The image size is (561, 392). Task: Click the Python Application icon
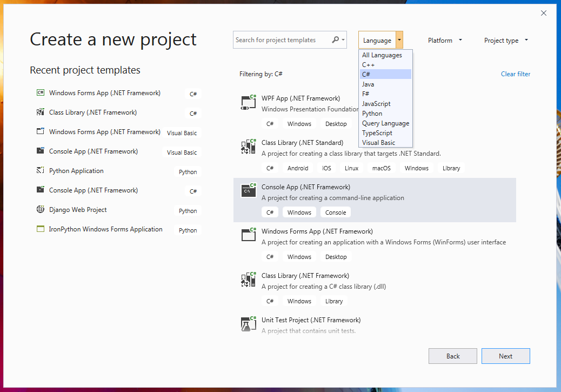pyautogui.click(x=41, y=170)
